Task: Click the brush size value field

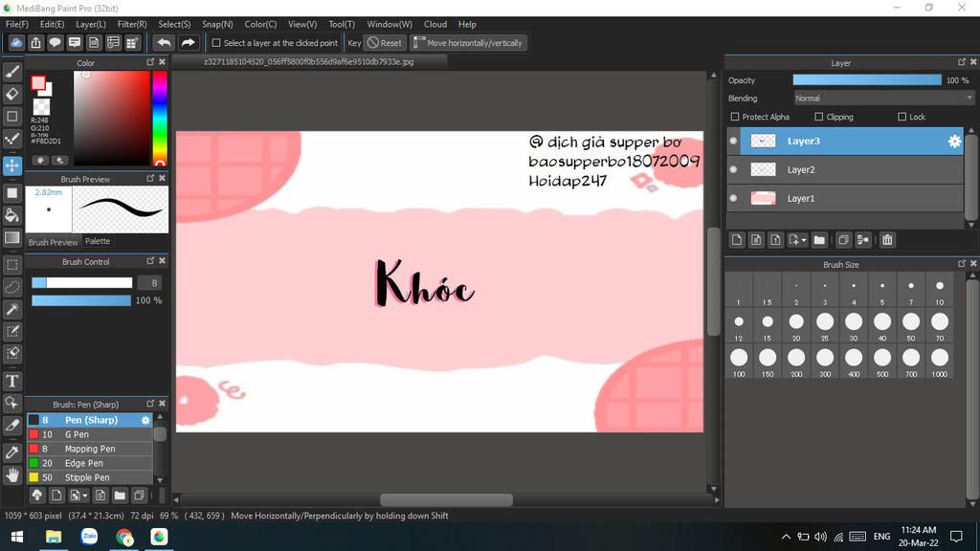Action: click(150, 283)
